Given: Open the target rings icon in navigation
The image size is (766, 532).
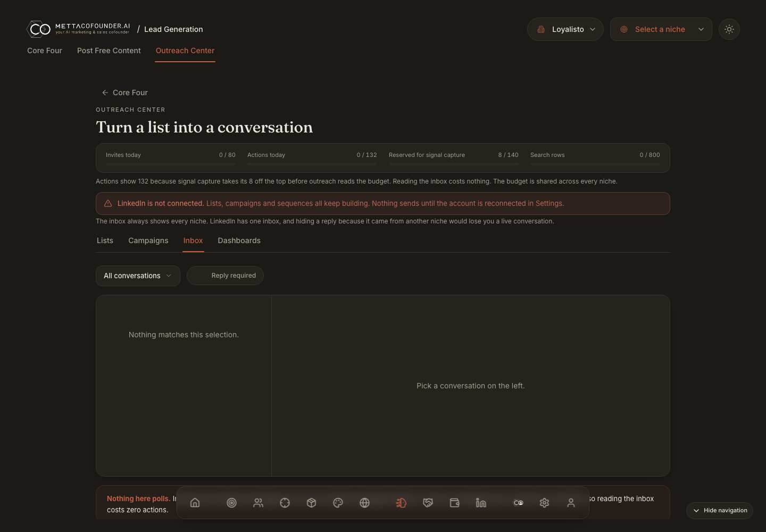Looking at the screenshot, I should tap(231, 503).
